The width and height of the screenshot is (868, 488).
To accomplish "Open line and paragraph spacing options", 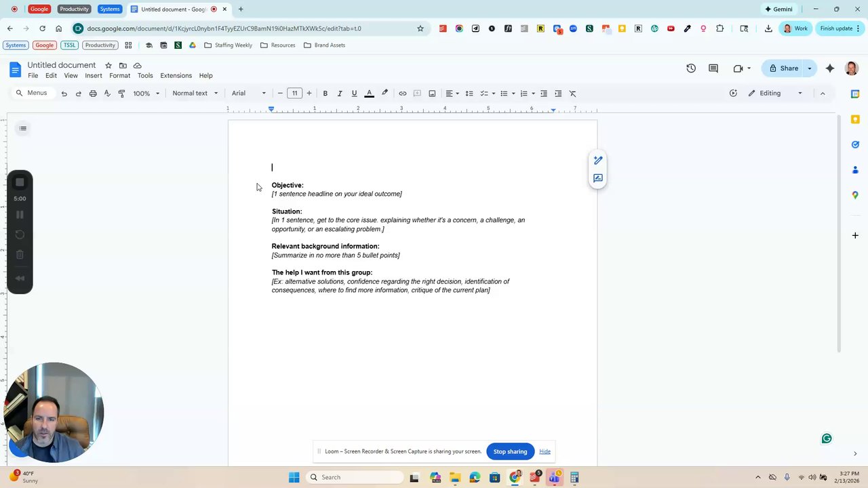I will pyautogui.click(x=469, y=94).
